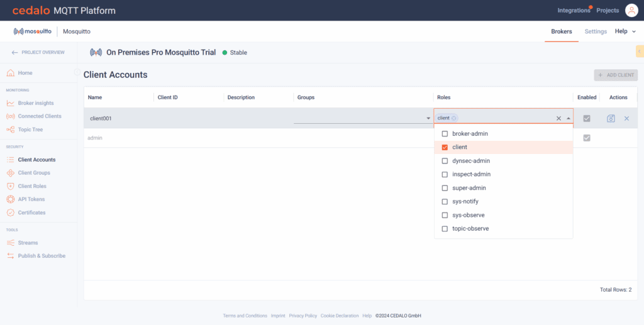Open the Help dropdown menu
The height and width of the screenshot is (325, 644).
625,31
